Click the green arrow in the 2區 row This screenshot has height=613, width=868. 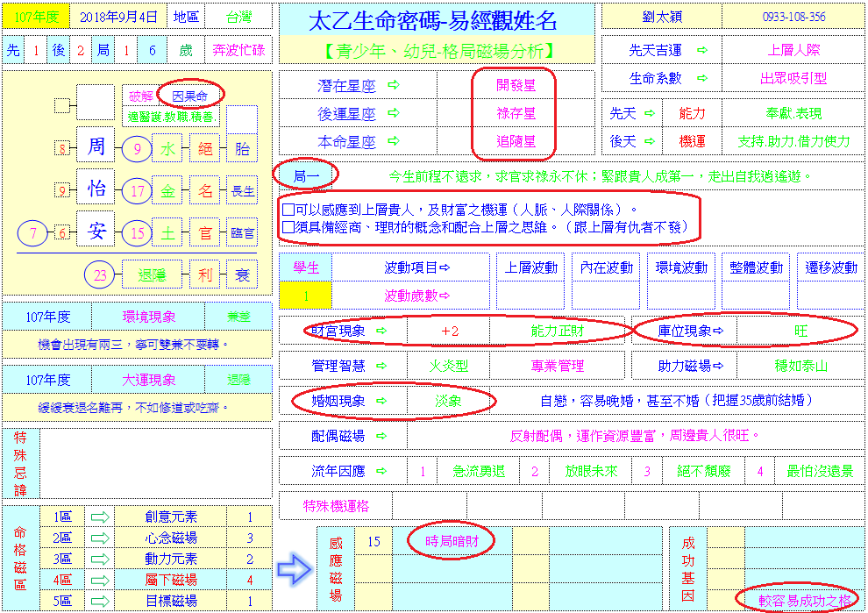pos(102,538)
